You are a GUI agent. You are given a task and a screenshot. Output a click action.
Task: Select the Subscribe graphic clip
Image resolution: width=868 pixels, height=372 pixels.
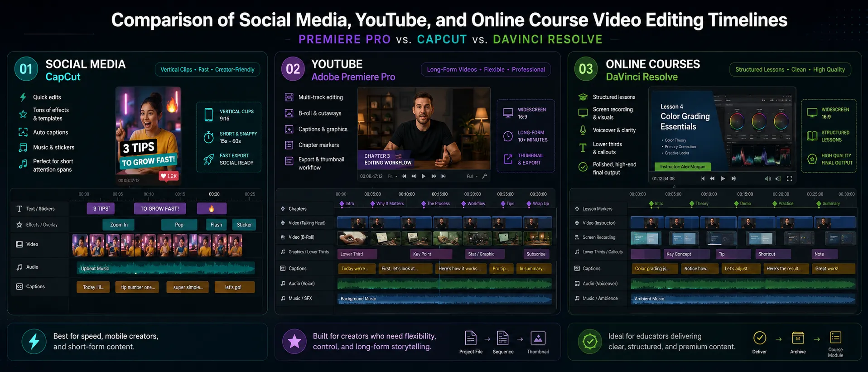point(536,254)
